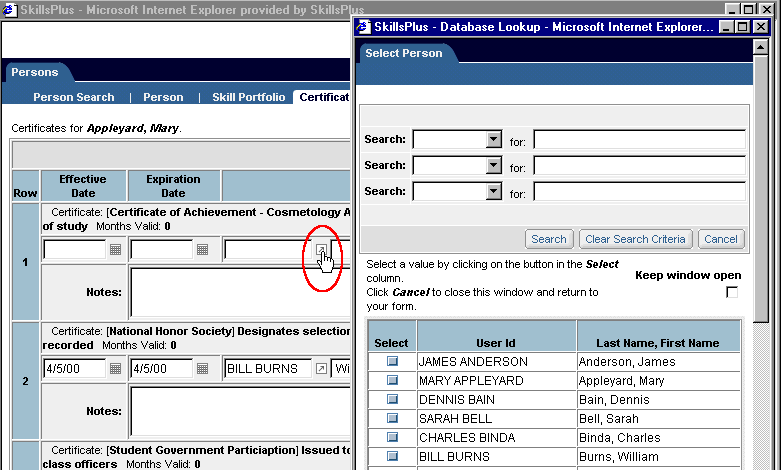Open the Person tab
781x470 pixels.
163,97
